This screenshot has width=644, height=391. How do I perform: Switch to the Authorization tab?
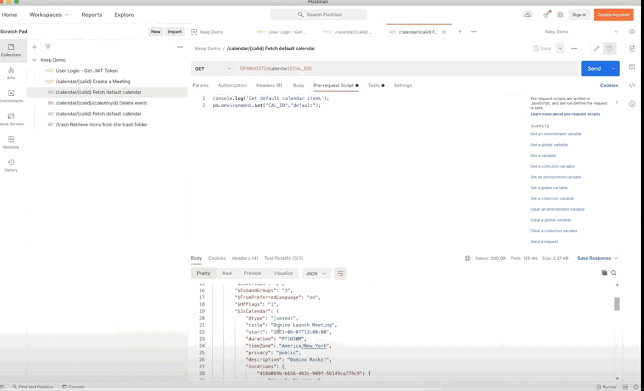(x=232, y=85)
